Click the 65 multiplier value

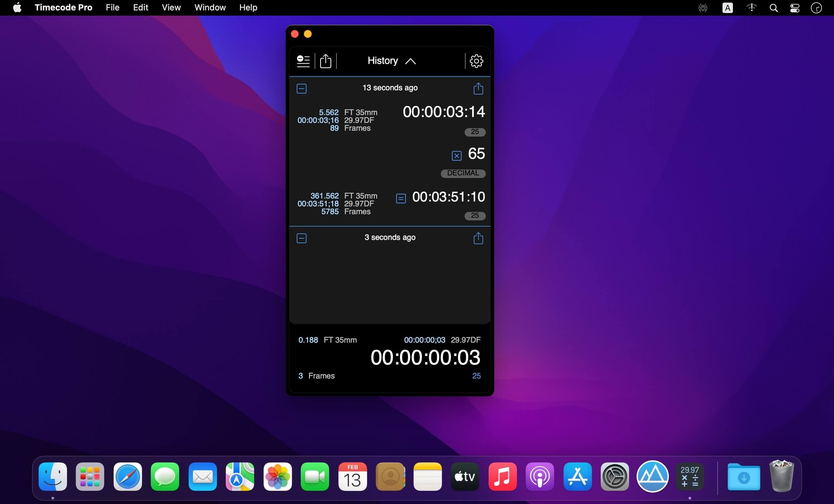click(x=476, y=154)
